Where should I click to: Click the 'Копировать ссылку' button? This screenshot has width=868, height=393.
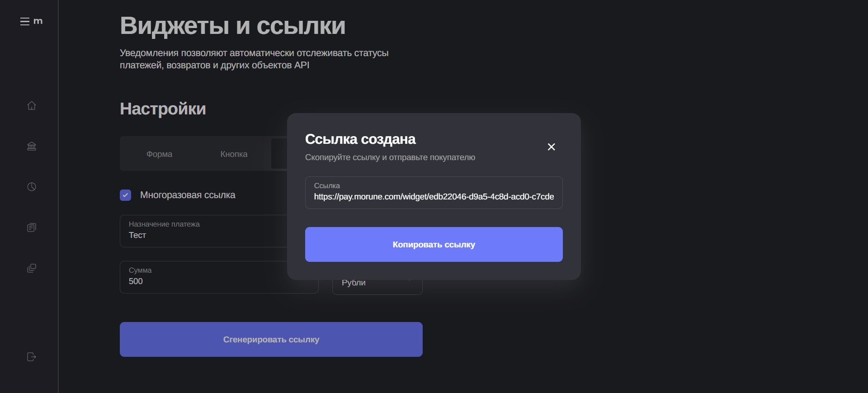point(434,244)
